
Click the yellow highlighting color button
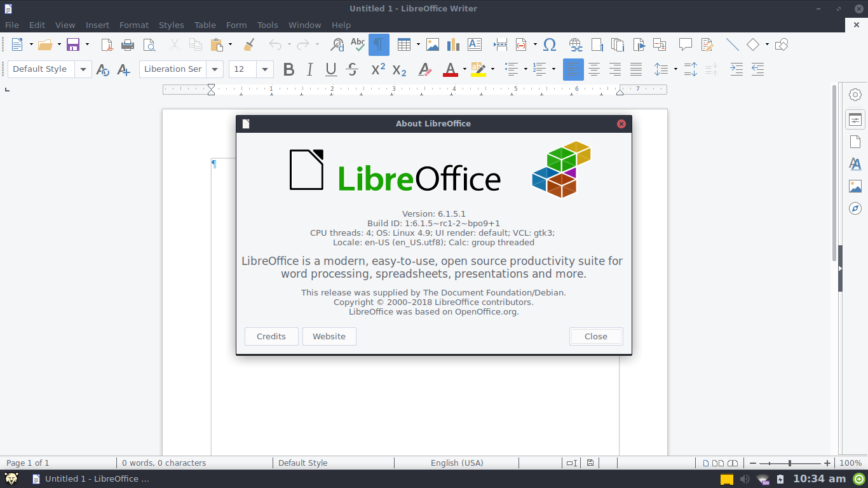[x=478, y=69]
